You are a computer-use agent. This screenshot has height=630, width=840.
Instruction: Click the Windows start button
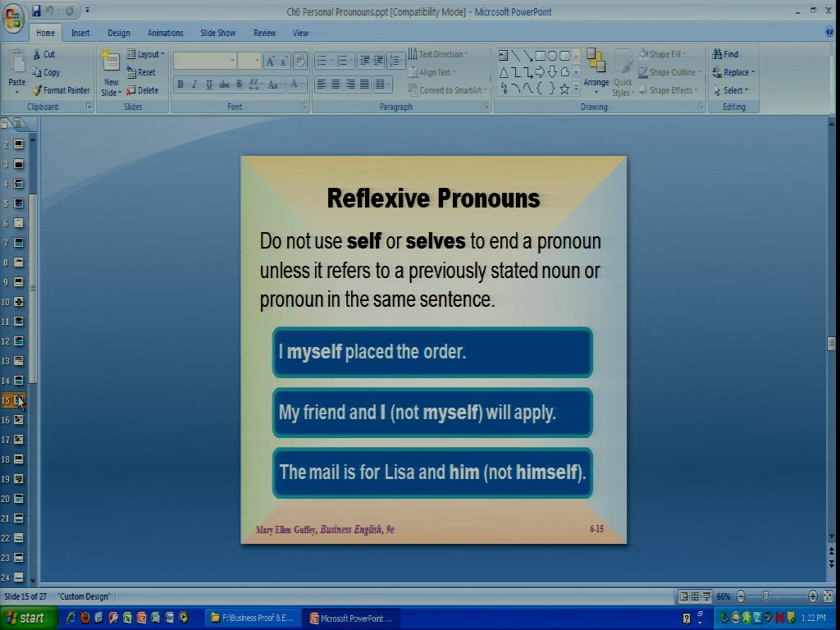29,618
